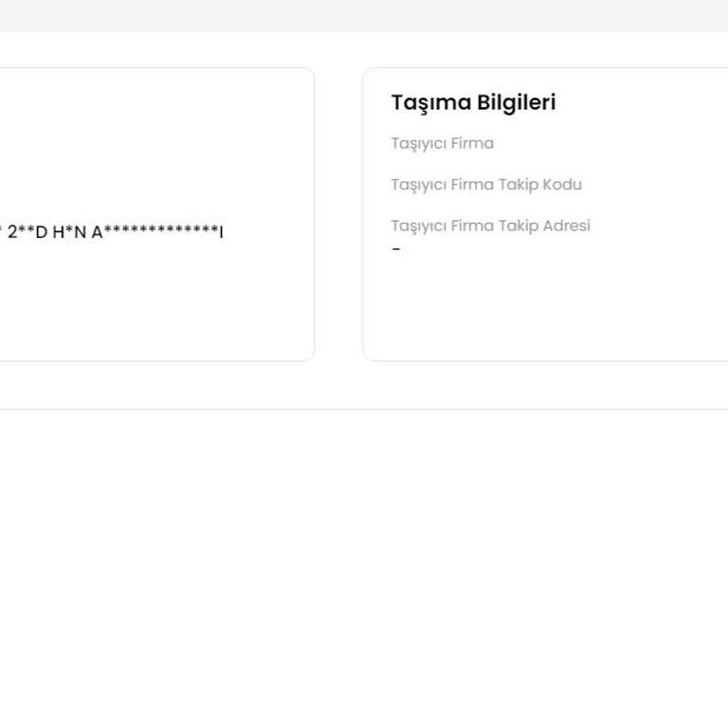Click Taşıyıcı Firma Takip Adresi label
Viewport: 728px width, 728px height.
pyautogui.click(x=491, y=227)
